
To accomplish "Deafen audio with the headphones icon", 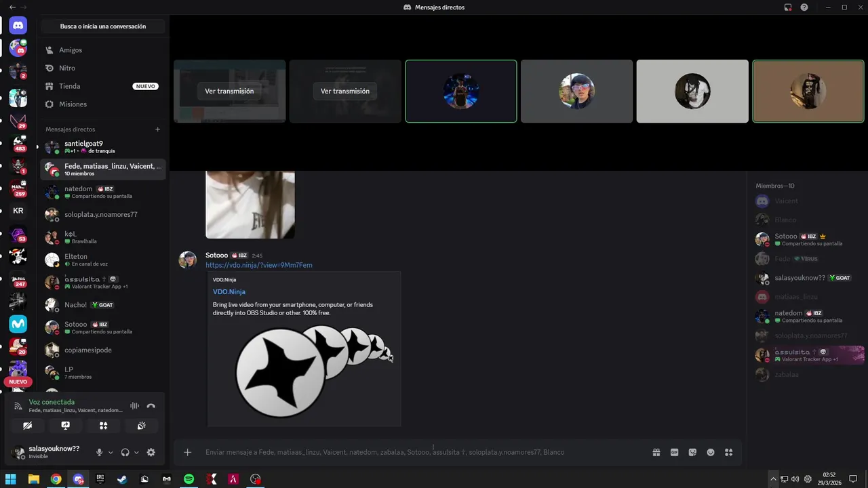I will coord(125,452).
